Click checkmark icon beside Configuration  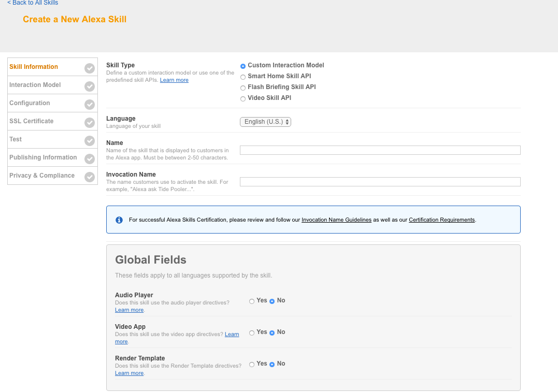tap(90, 105)
